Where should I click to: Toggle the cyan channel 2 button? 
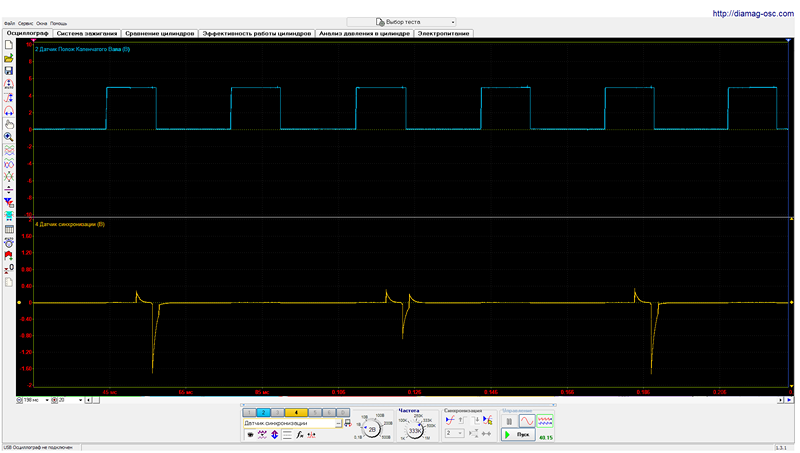pyautogui.click(x=263, y=412)
